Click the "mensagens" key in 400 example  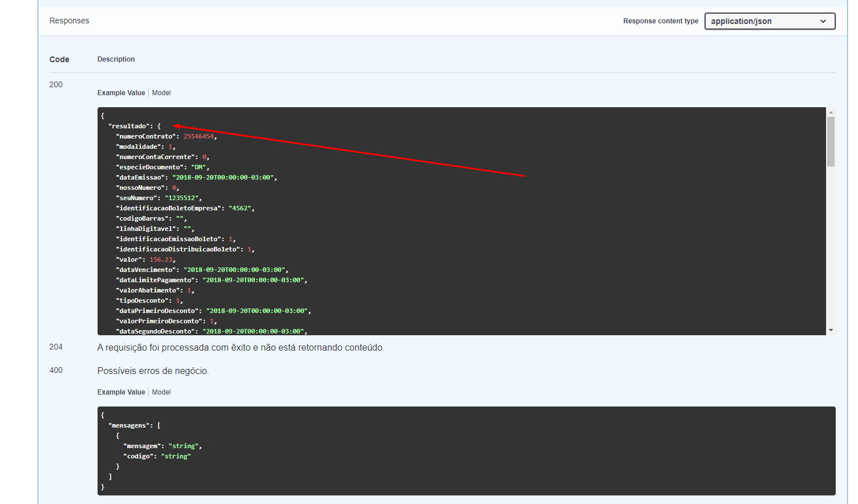point(129,425)
